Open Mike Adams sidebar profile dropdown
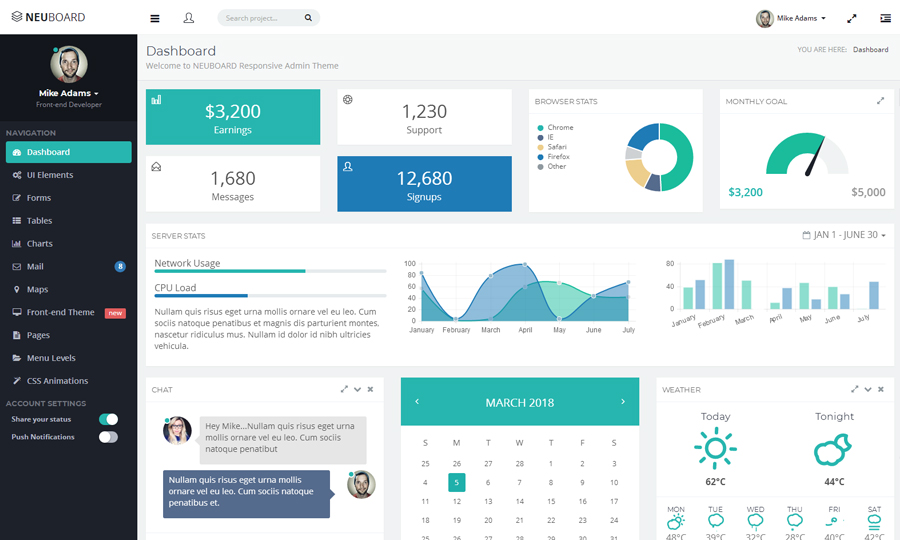Screen dimensions: 900x540 69,93
